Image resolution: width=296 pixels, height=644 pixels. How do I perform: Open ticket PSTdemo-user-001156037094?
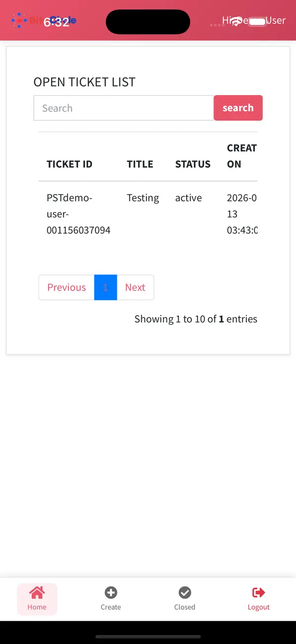(x=78, y=214)
